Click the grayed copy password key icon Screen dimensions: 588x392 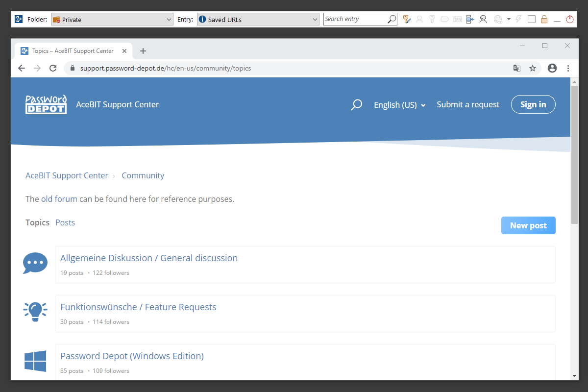pos(432,19)
